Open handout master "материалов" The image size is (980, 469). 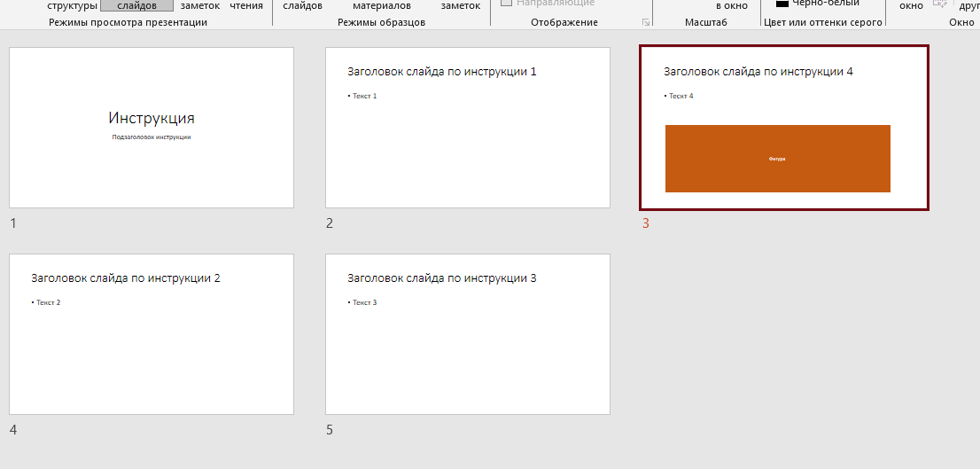coord(381,5)
